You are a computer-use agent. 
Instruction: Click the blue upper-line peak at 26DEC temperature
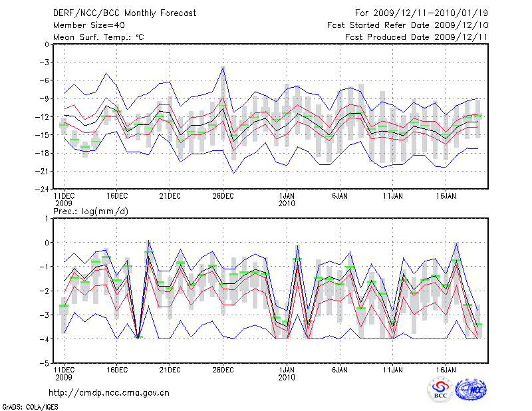223,67
